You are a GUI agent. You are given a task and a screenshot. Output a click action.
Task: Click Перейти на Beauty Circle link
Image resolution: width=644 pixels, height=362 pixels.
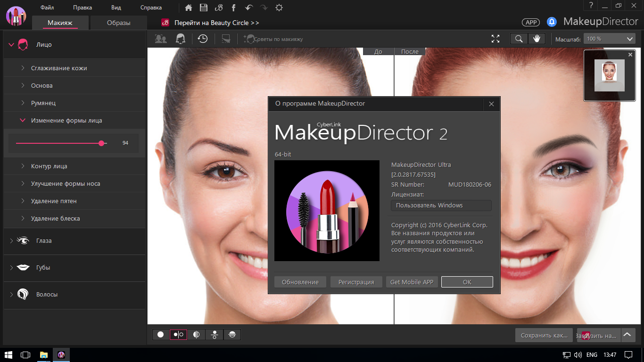217,23
